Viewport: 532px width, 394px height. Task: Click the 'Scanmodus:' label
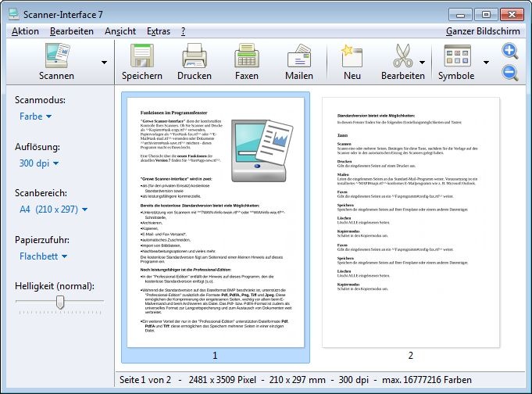(x=40, y=100)
